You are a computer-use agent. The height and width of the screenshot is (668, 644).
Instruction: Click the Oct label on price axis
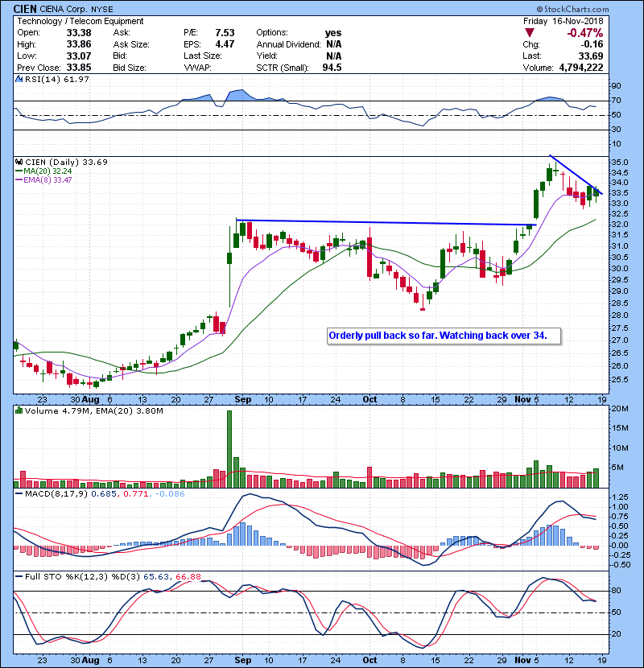pos(369,400)
